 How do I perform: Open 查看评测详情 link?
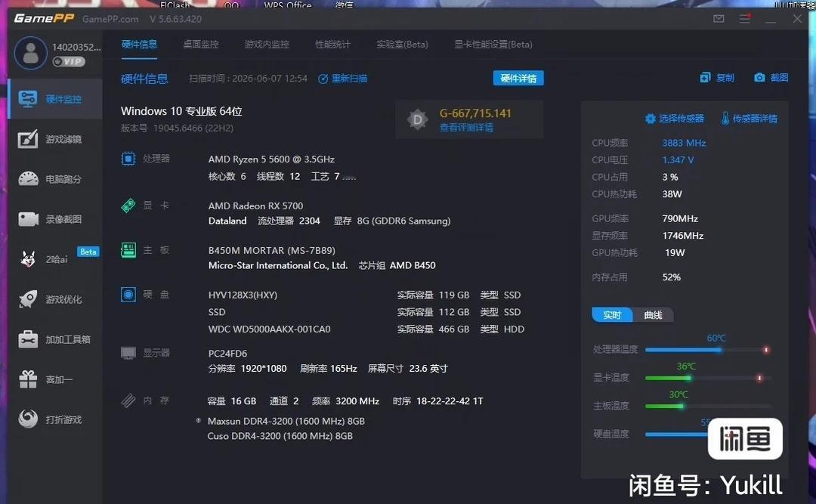coord(466,128)
